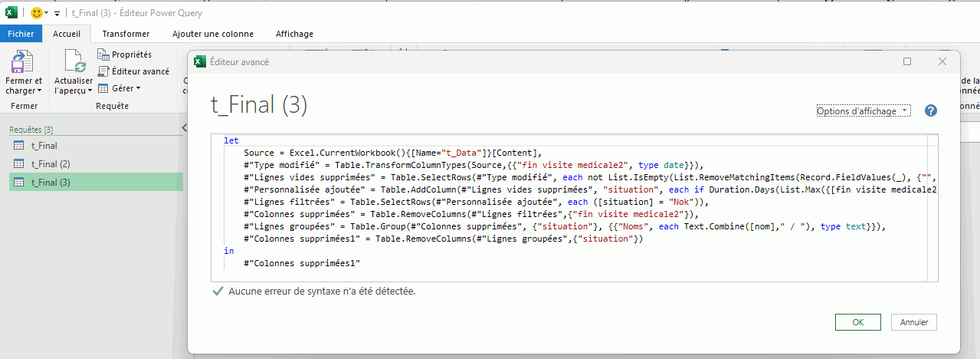Maximize the Éditeur avancé dialog
Image resolution: width=980 pixels, height=359 pixels.
coord(907,61)
